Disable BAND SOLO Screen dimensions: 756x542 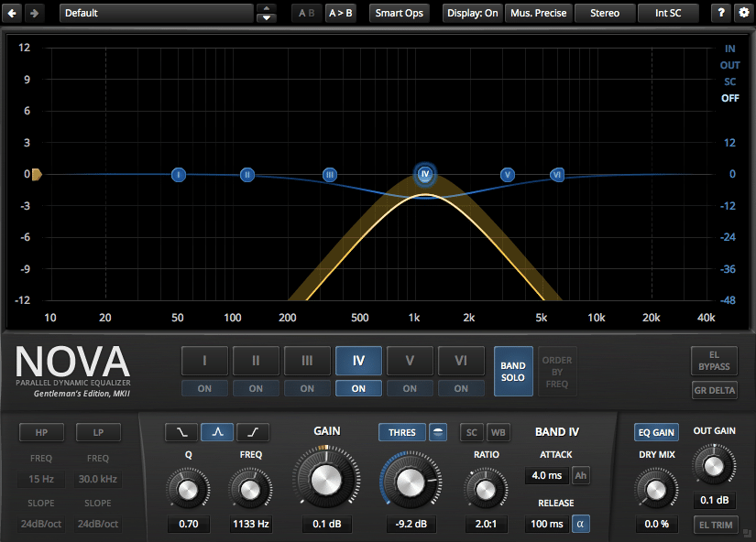click(x=513, y=372)
